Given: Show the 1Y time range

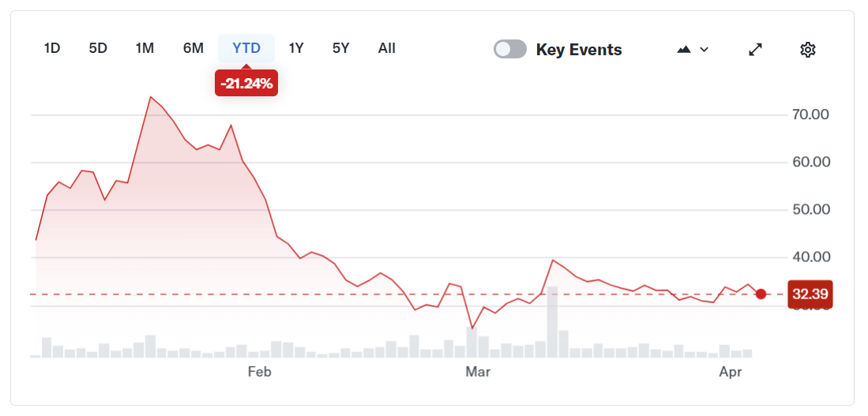Looking at the screenshot, I should (x=296, y=48).
